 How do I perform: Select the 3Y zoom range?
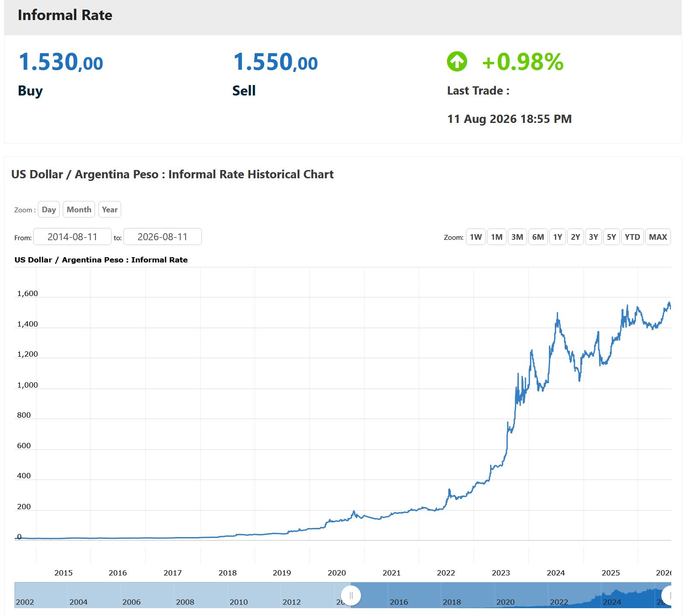click(x=593, y=237)
